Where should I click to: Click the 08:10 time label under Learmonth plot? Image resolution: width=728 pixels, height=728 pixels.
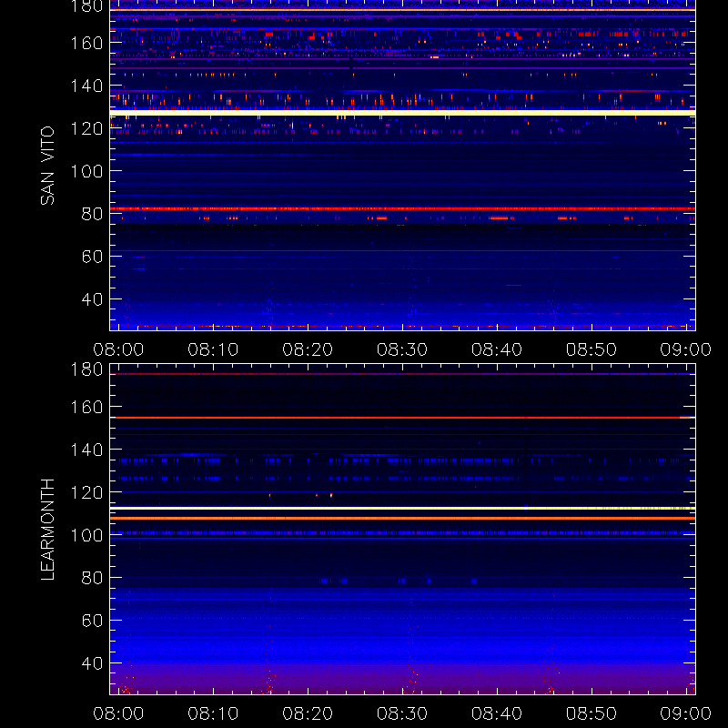click(x=213, y=713)
